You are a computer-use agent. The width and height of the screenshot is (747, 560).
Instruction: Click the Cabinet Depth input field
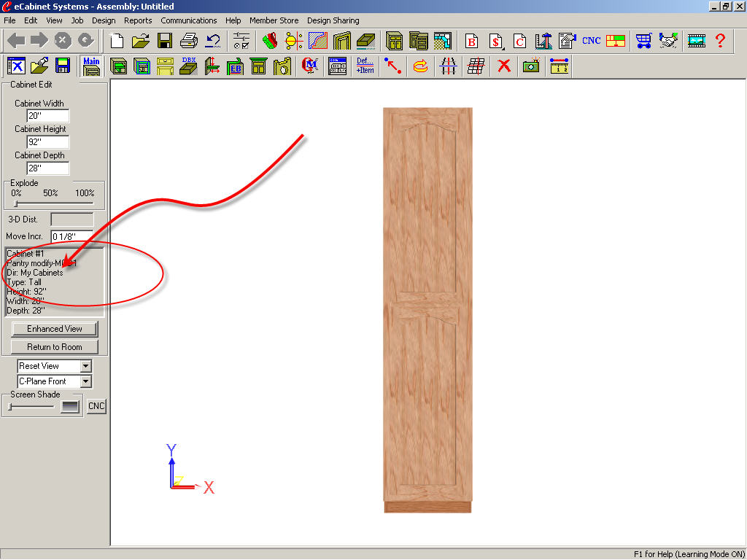coord(48,168)
